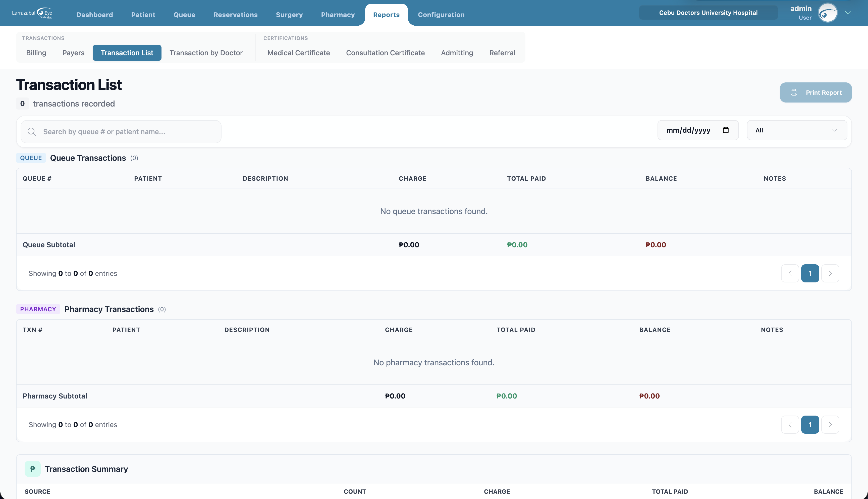Screen dimensions: 868x499
Task: Click the QUEUE # column header
Action: pyautogui.click(x=37, y=179)
